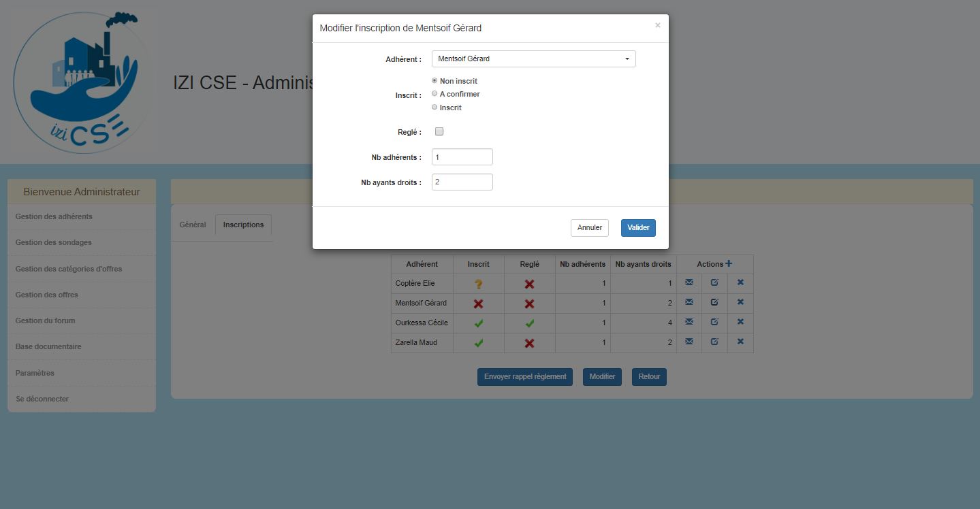The image size is (980, 509).
Task: Select the 'Non inscrit' radio option
Action: click(434, 81)
